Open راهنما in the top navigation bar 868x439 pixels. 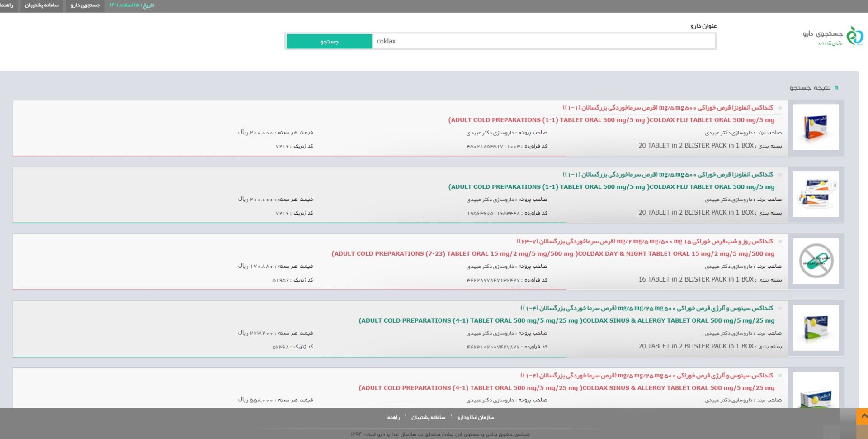pos(7,5)
